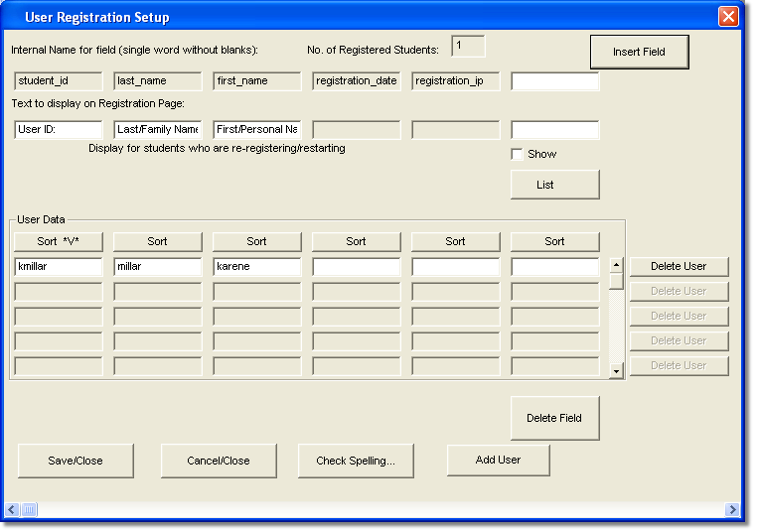Click the last cell in kmillar row

(x=555, y=266)
